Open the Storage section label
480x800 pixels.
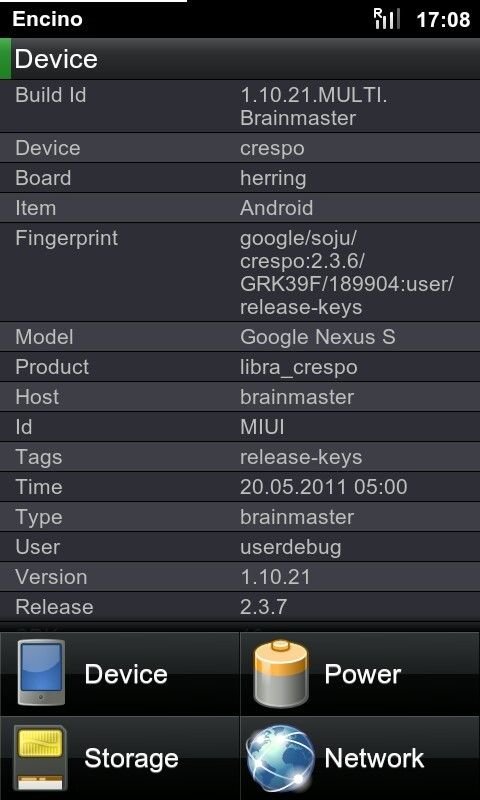pyautogui.click(x=131, y=758)
